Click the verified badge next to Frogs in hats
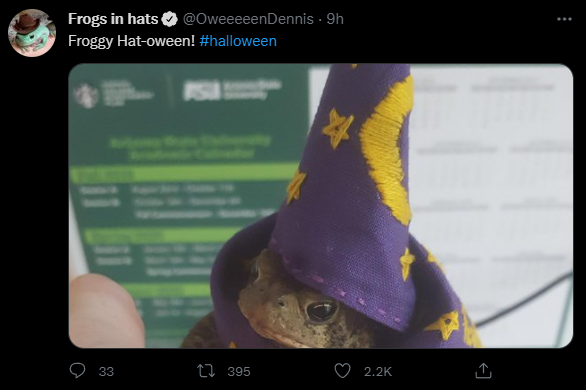Viewport: 586px width, 390px height. point(170,19)
